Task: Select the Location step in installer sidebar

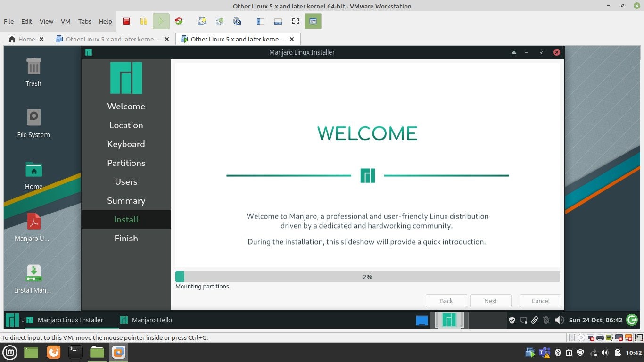Action: 126,125
